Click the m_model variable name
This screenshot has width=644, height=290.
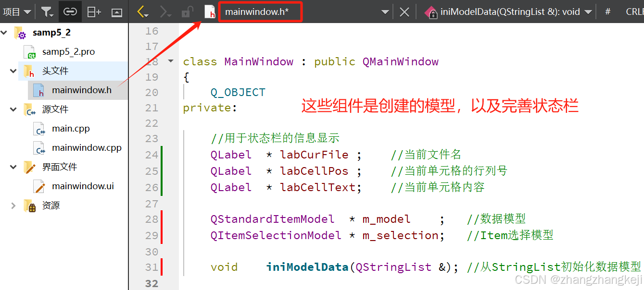386,219
